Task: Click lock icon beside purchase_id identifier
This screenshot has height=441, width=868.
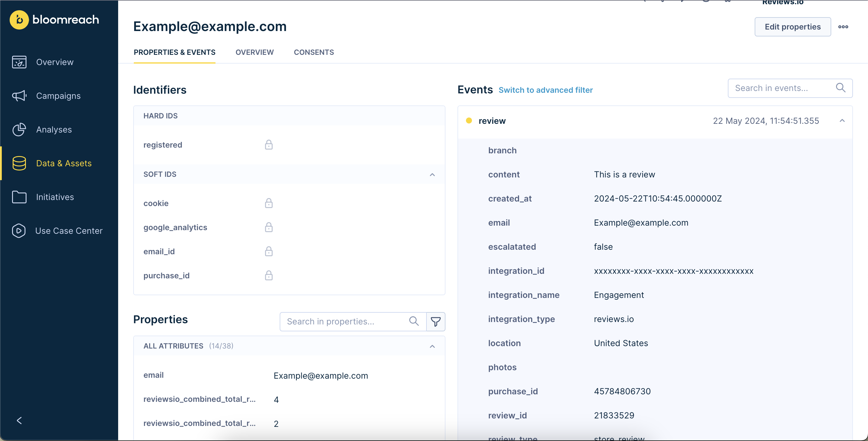Action: 269,276
